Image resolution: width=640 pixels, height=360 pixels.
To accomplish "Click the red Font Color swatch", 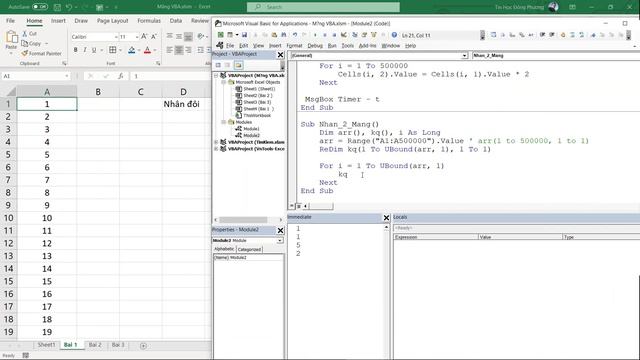I will [147, 50].
